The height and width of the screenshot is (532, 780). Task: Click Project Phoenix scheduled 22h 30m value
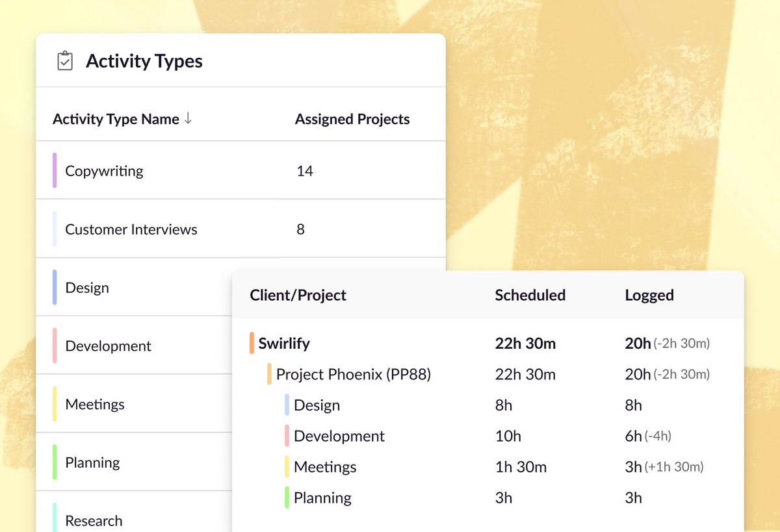(525, 374)
